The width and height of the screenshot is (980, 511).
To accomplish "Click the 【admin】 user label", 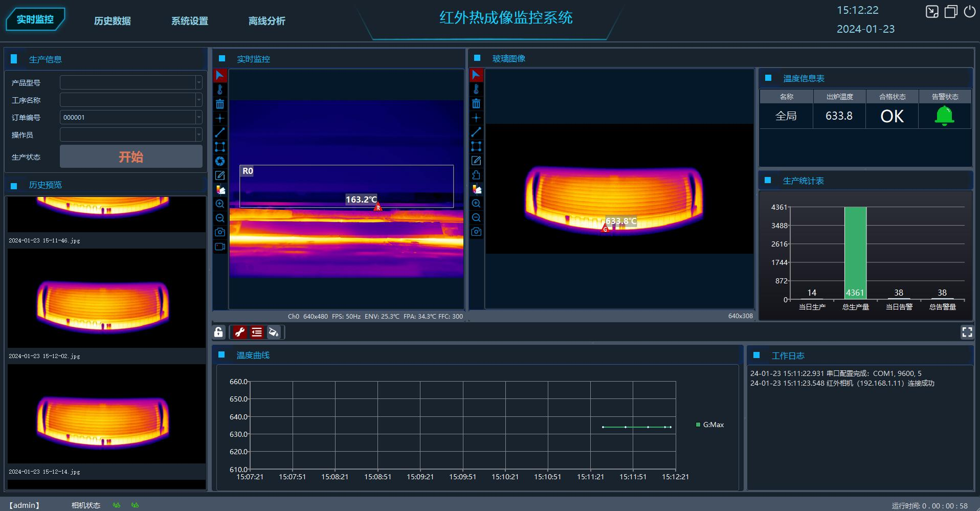I will coord(24,505).
